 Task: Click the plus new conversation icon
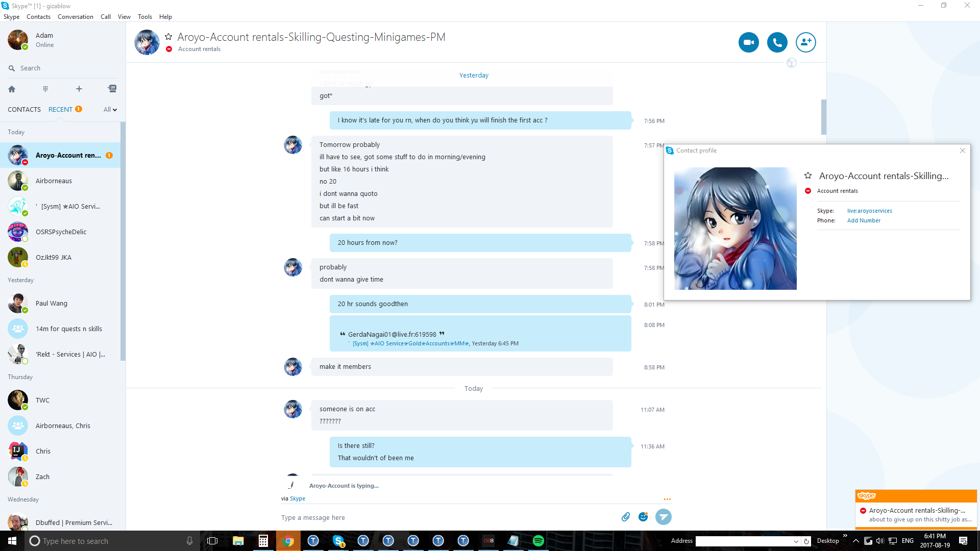pos(79,89)
